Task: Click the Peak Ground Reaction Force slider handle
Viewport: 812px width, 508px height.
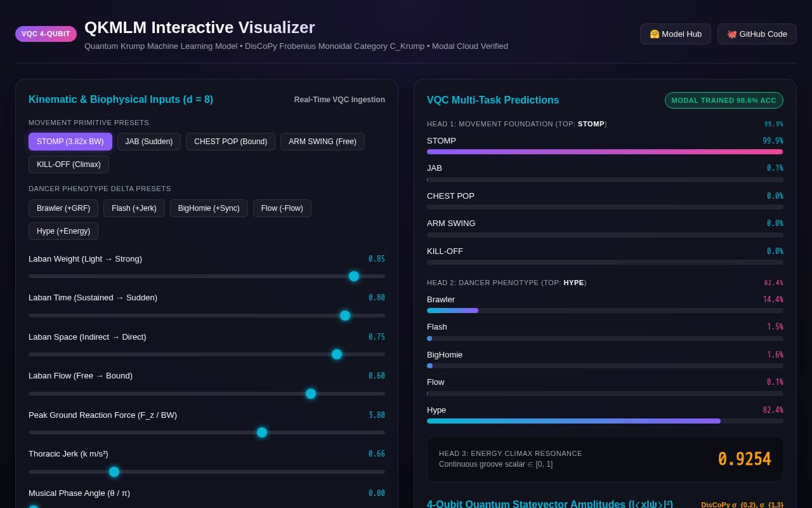Action: click(262, 432)
